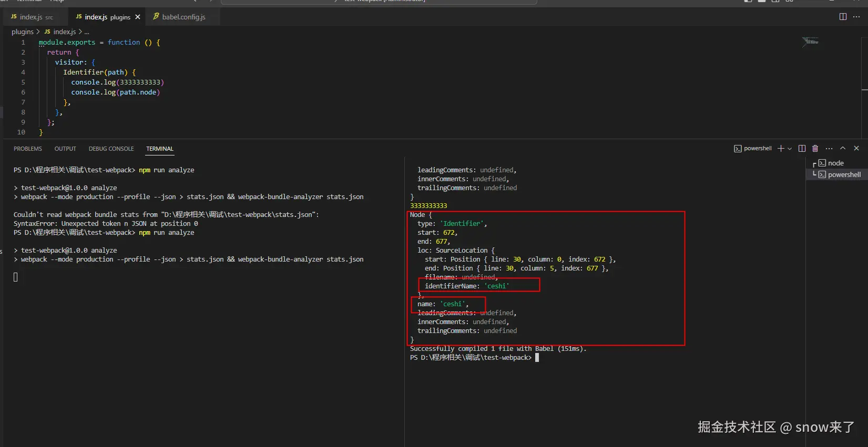Select the node terminal in the list
The height and width of the screenshot is (447, 868).
point(837,163)
